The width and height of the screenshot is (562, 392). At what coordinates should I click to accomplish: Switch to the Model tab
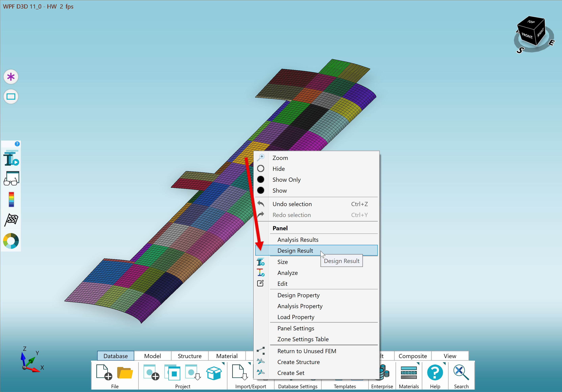point(152,356)
